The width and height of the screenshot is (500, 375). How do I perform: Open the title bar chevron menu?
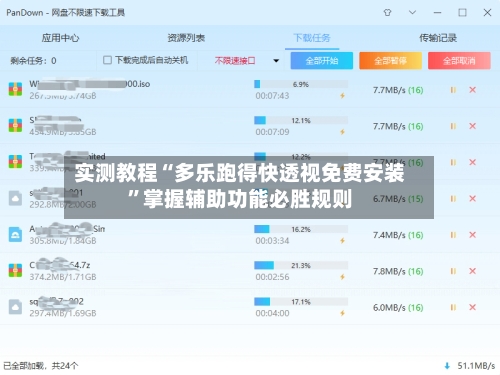tap(412, 13)
